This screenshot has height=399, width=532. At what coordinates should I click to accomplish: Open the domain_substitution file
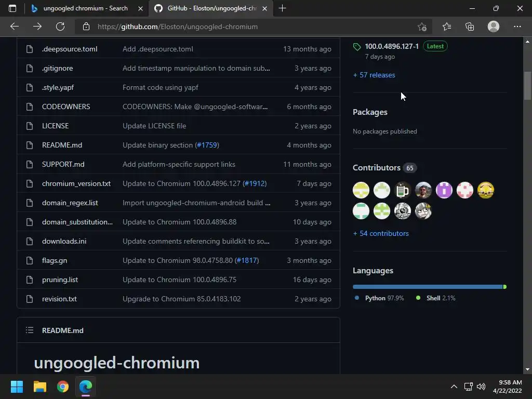[x=77, y=222]
